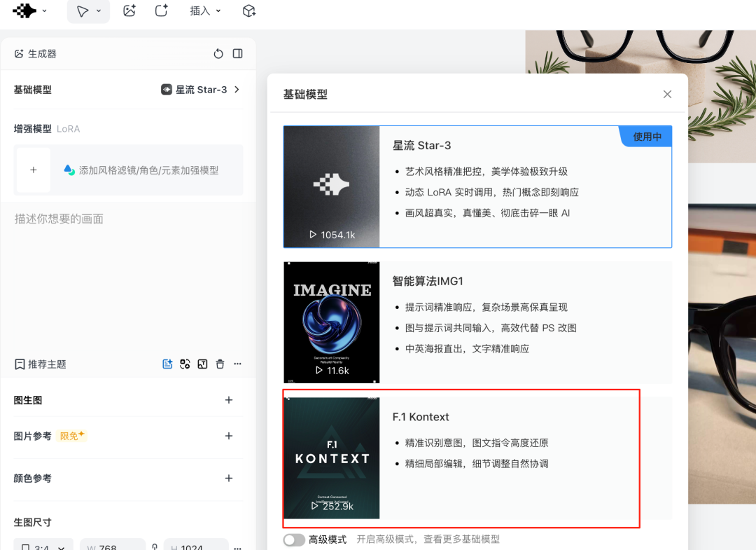Expand the dropdown arrow beside the logo
This screenshot has width=756, height=550.
pos(44,11)
